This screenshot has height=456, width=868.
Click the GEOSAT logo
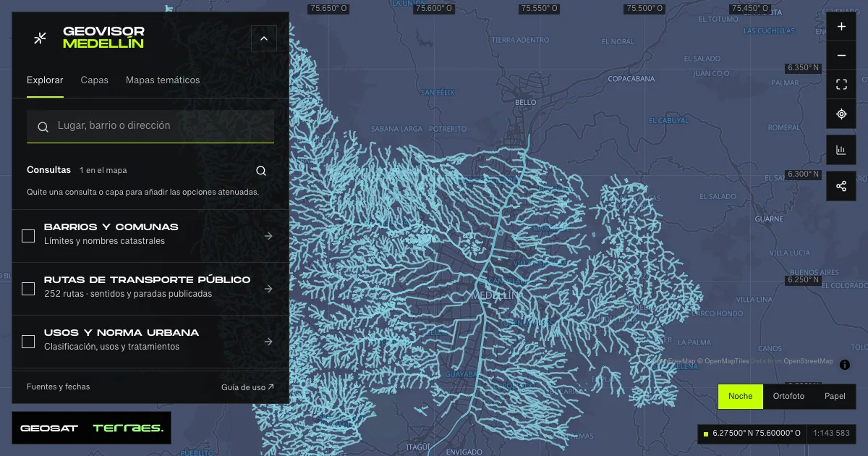(49, 428)
